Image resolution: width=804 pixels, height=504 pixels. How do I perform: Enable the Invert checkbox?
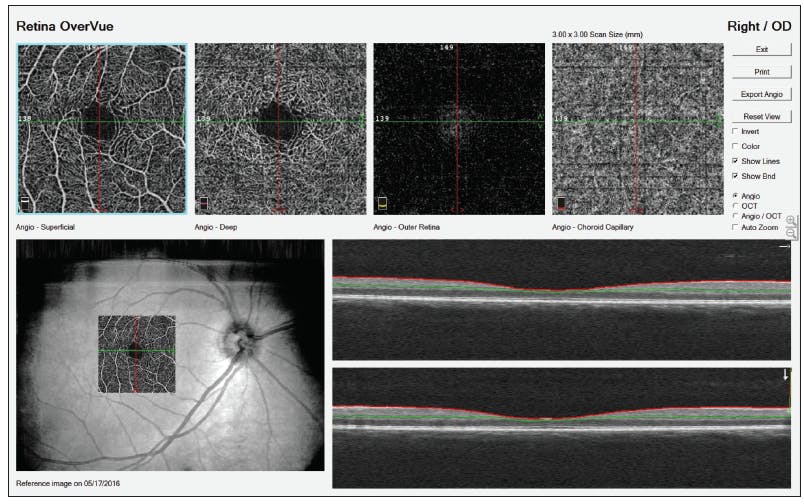736,131
